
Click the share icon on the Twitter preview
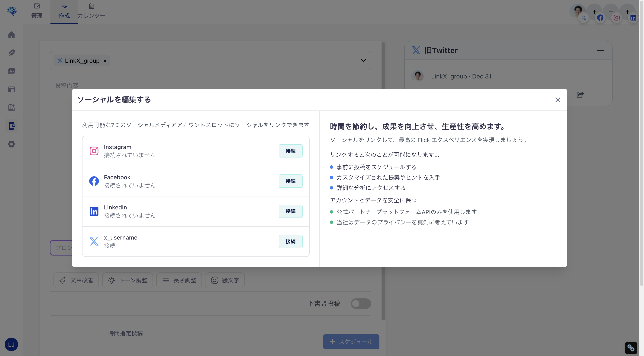580,95
